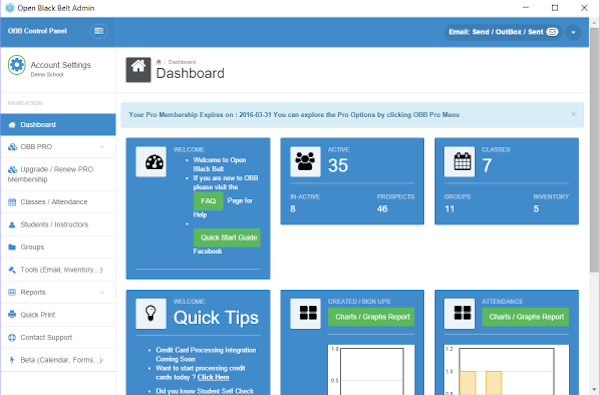The width and height of the screenshot is (600, 395).
Task: Expand the Reports chevron
Action: 102,292
